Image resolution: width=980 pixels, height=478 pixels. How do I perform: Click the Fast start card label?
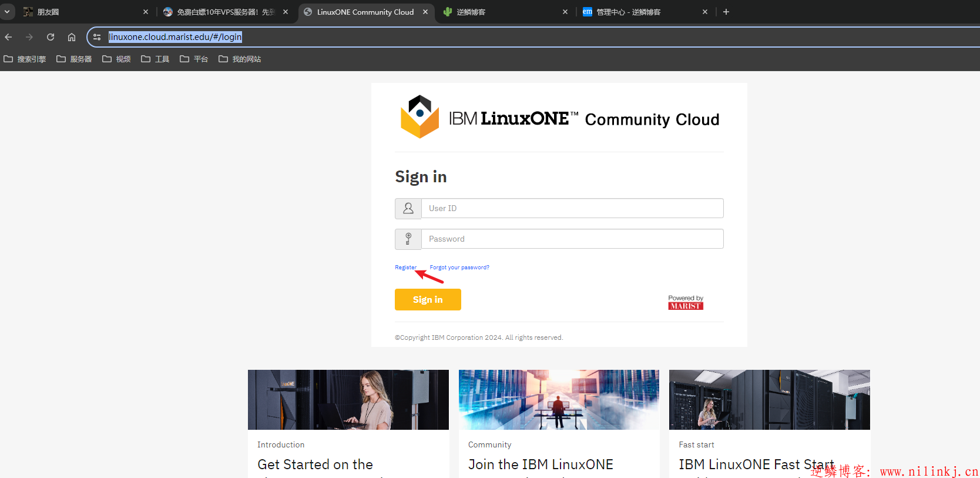[696, 444]
